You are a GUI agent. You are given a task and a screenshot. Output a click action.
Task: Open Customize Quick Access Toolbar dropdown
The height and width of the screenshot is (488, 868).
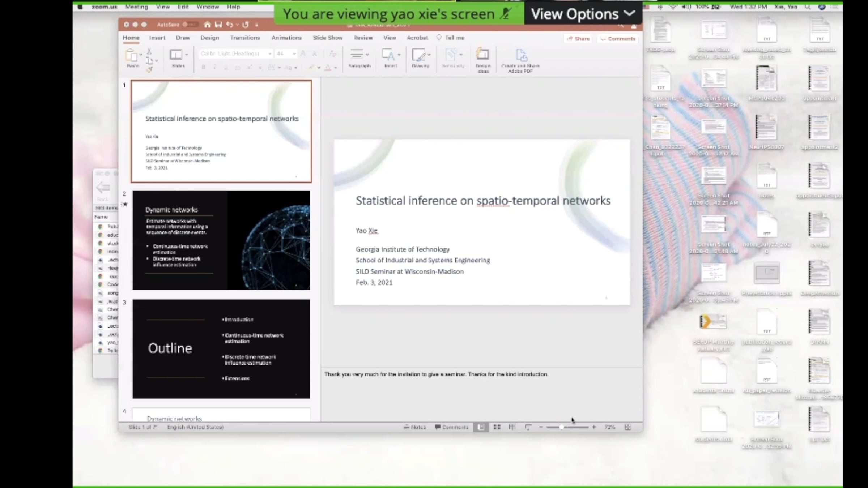coord(256,25)
